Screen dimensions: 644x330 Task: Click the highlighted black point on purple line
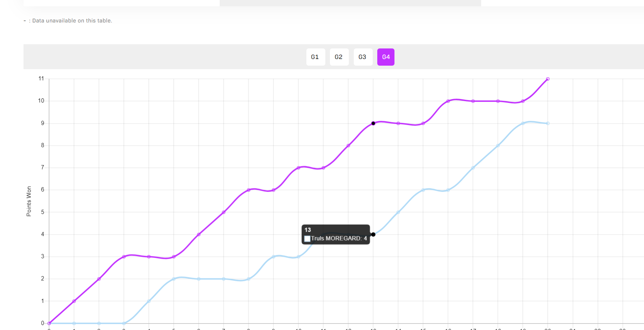tap(373, 123)
